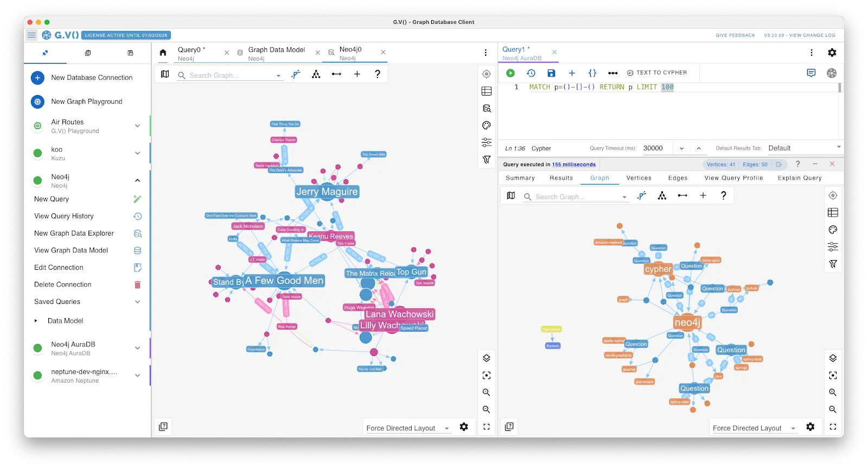Screen dimensions: 868x469
Task: Open layers icon in the left graph panel
Action: [487, 358]
